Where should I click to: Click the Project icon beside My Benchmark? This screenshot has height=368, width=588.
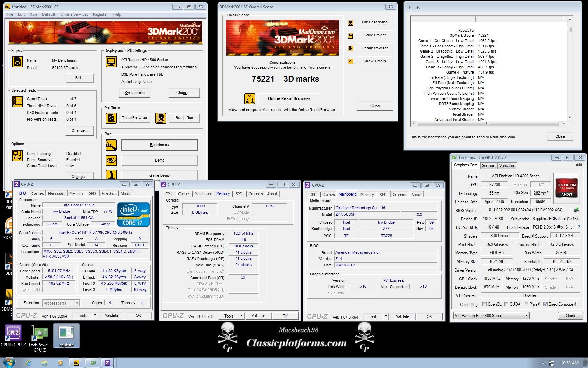tap(17, 62)
